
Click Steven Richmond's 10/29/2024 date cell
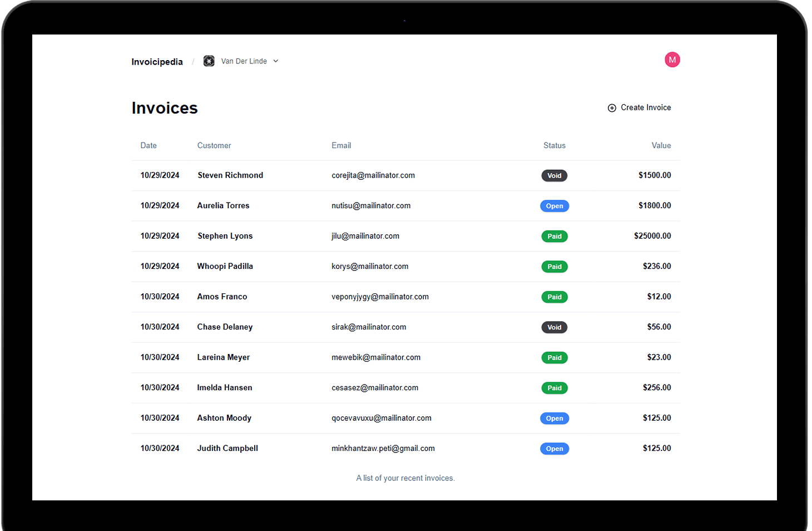click(x=160, y=175)
